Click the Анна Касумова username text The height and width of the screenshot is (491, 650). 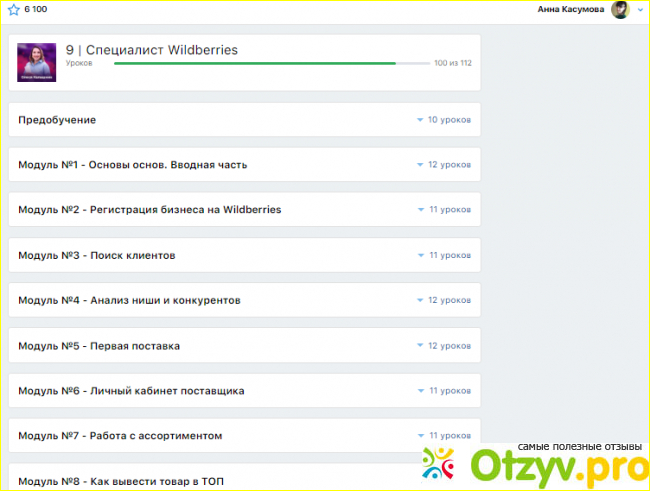point(570,10)
